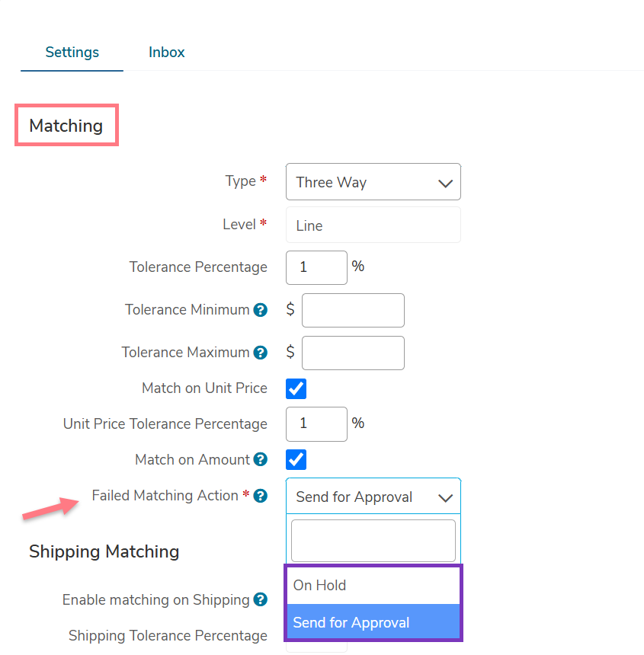
Task: Open the Settings tab
Action: (x=72, y=53)
